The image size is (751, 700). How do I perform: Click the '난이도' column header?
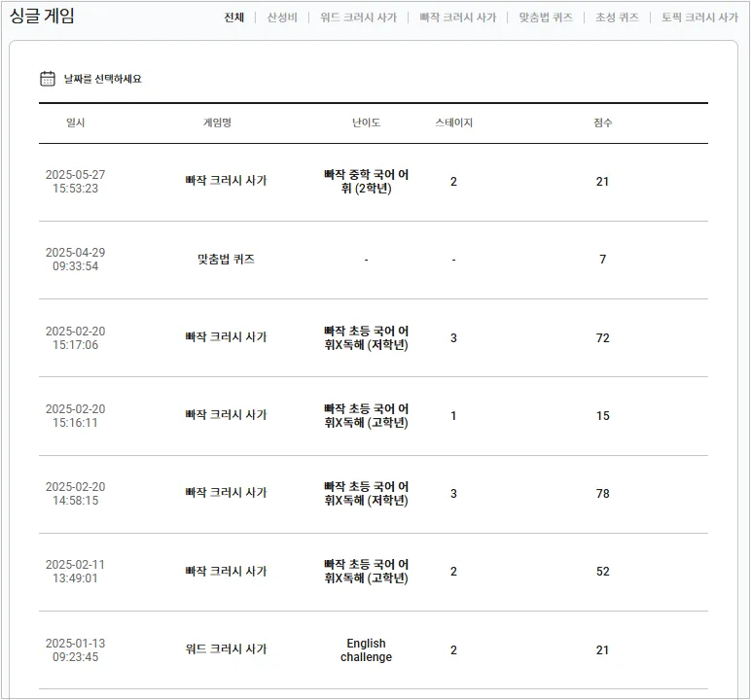(366, 123)
